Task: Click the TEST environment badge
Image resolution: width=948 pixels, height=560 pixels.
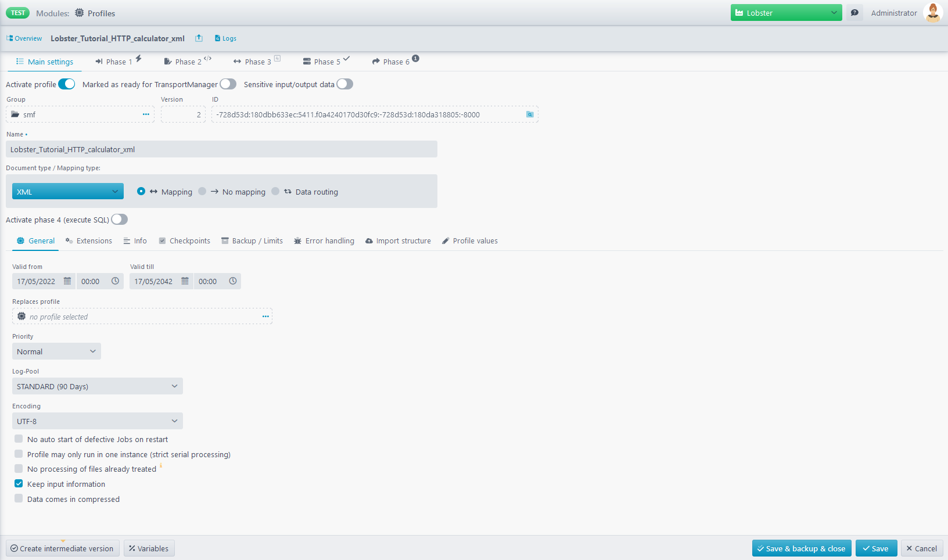Action: [17, 13]
